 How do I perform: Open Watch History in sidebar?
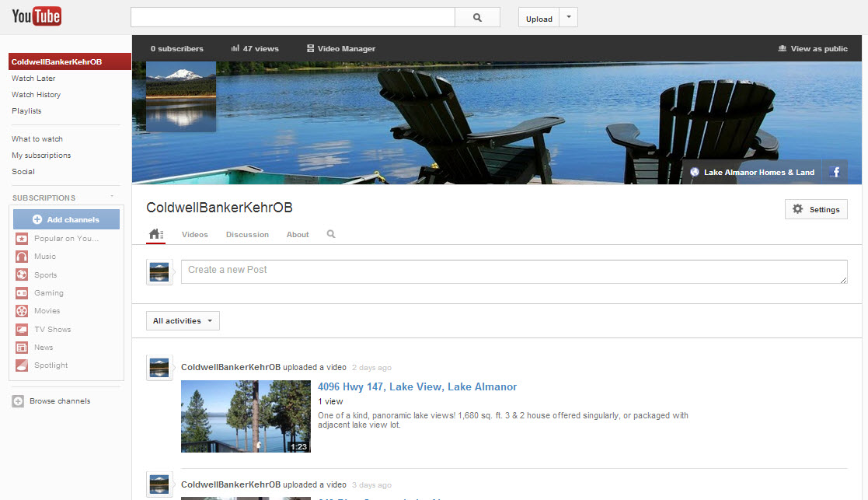(36, 95)
